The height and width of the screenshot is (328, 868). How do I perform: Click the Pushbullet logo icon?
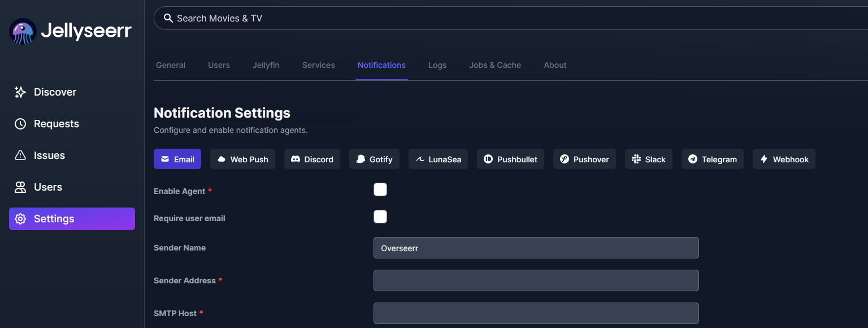[x=488, y=159]
